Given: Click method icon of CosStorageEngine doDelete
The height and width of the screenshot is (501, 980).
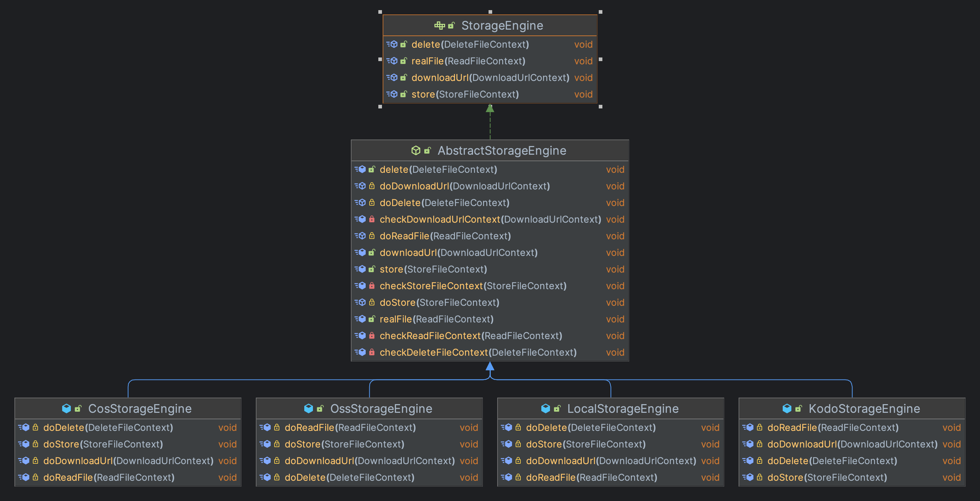Looking at the screenshot, I should [x=24, y=428].
